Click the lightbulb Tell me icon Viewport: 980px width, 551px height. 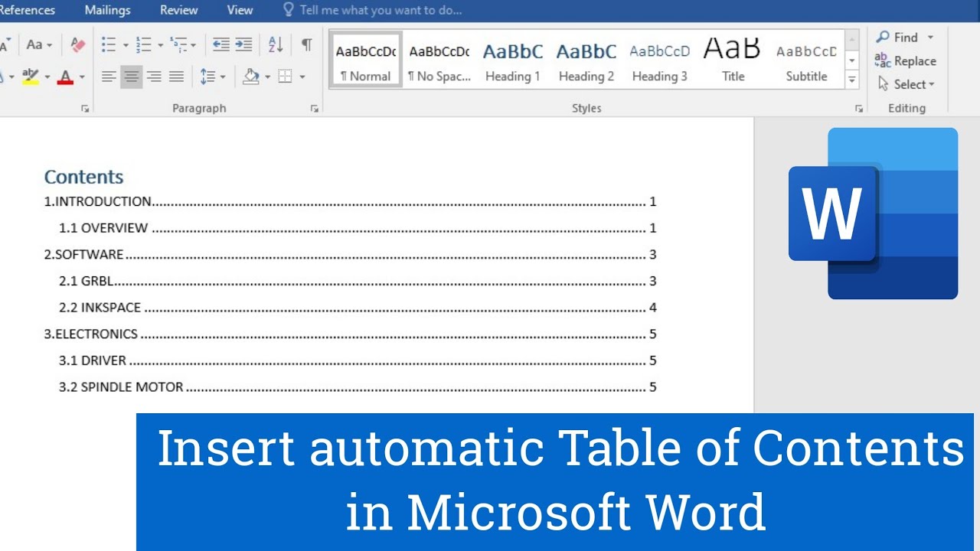click(288, 10)
